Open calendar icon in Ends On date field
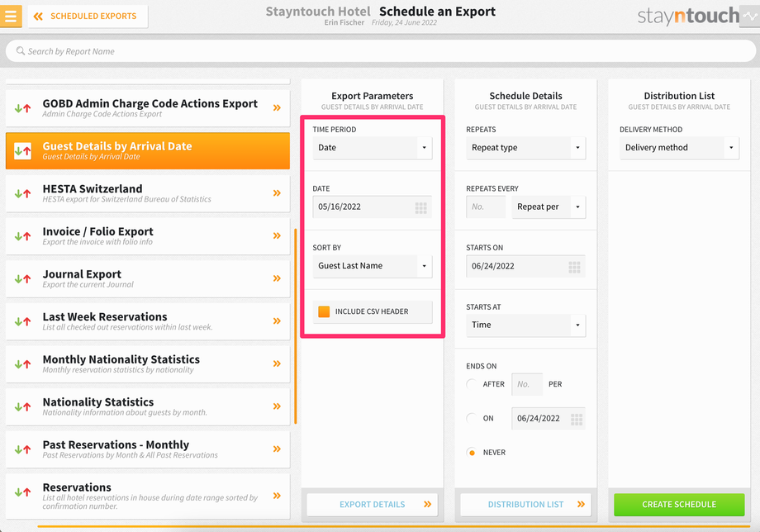Screen dimensions: 760x532 [x=577, y=420]
